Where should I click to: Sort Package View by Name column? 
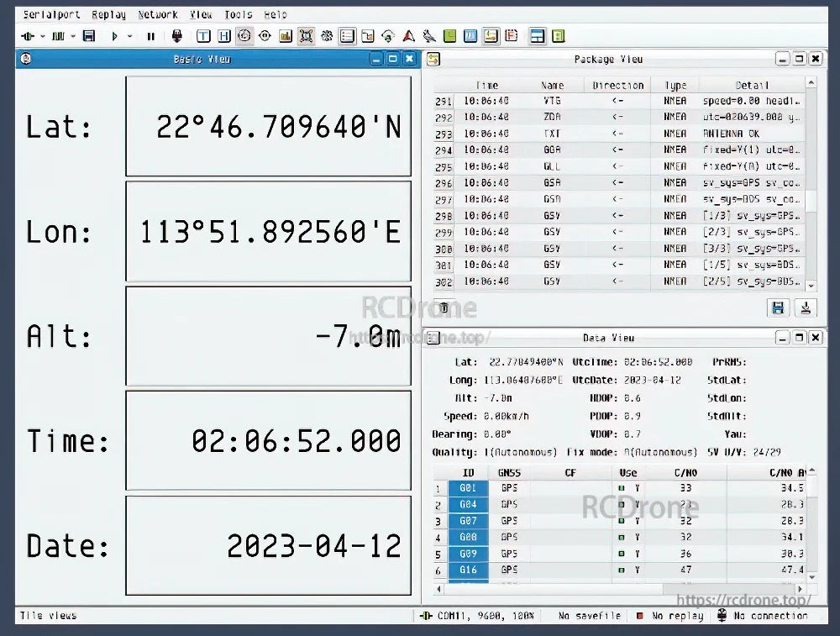coord(553,85)
